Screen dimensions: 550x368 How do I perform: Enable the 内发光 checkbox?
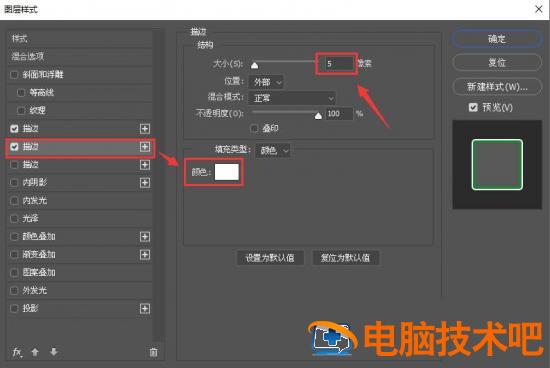[14, 201]
